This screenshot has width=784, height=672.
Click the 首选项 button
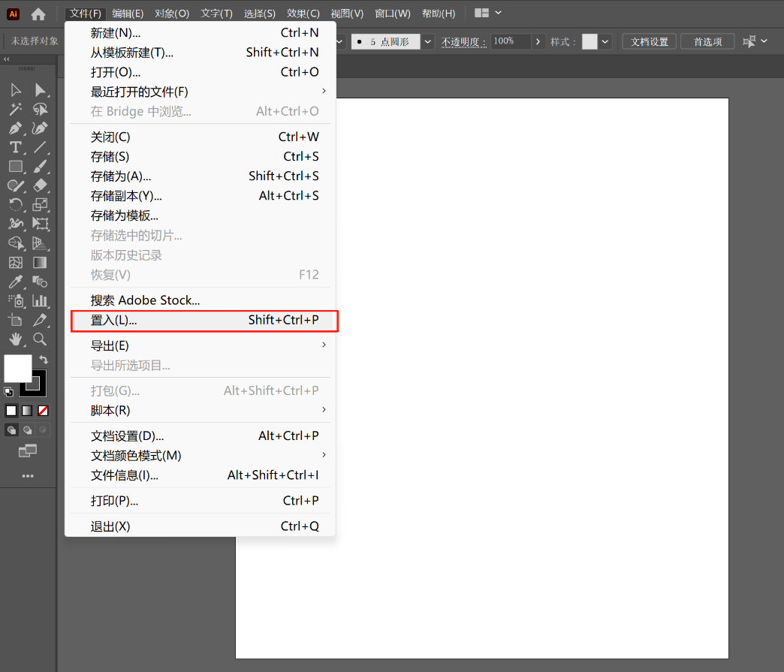(x=707, y=42)
